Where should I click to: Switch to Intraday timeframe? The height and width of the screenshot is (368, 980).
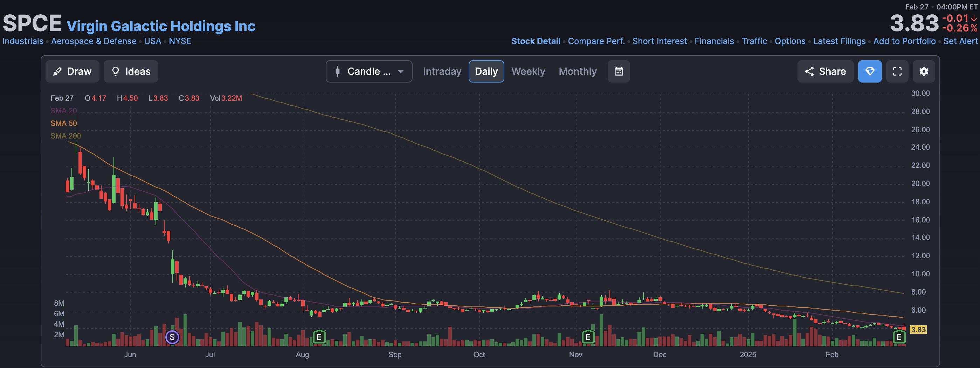[x=442, y=71]
